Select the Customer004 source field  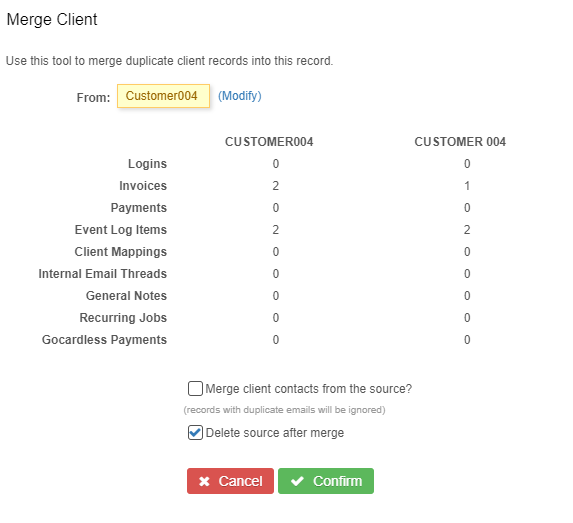click(163, 96)
